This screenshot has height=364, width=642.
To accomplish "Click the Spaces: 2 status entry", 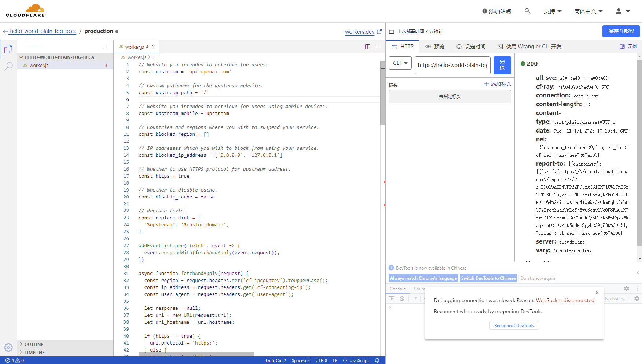I will (x=301, y=360).
